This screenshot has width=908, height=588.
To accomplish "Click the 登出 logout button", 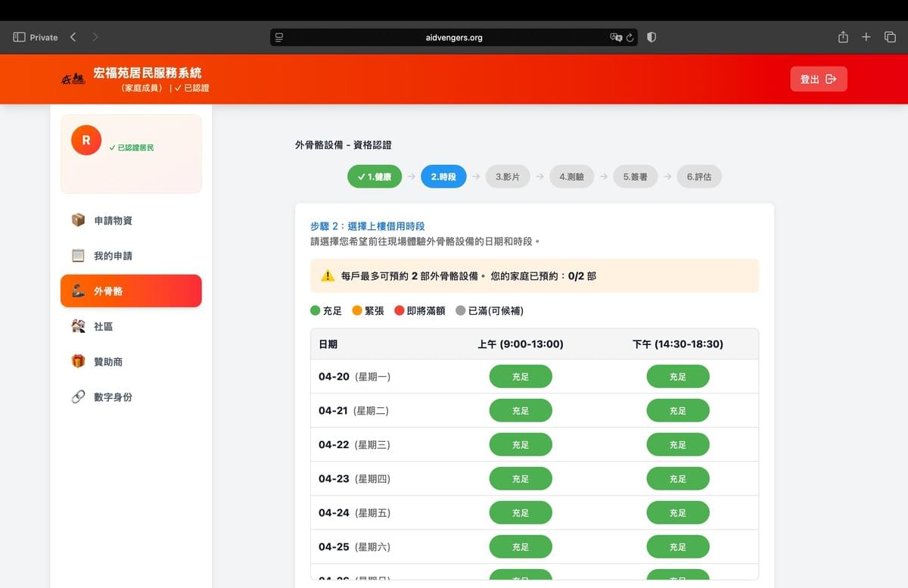I will (x=818, y=79).
